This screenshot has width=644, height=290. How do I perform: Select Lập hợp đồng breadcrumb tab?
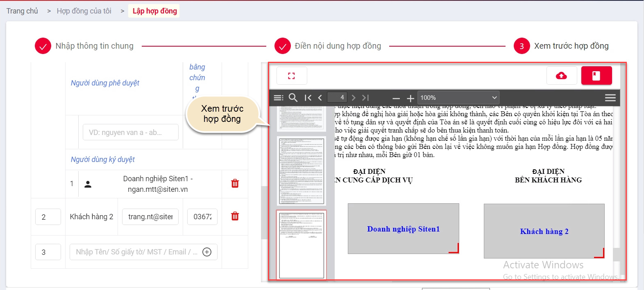[x=155, y=11]
